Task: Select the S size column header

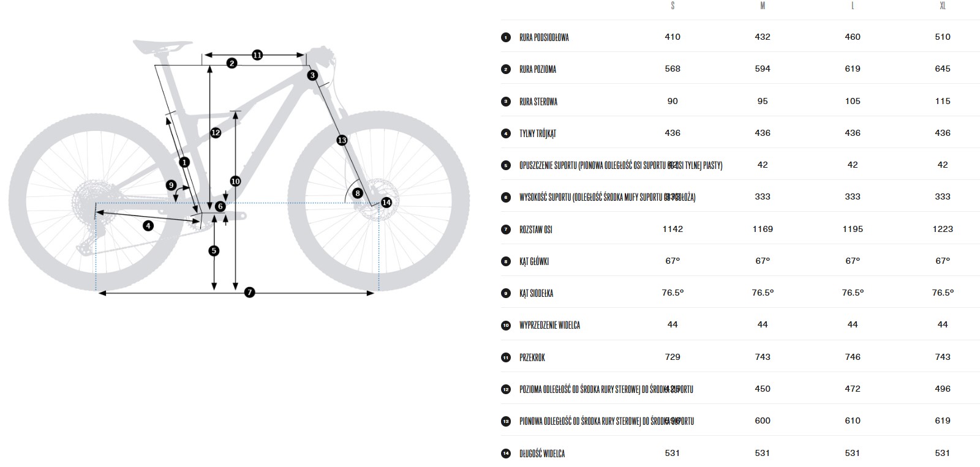Action: pos(673,6)
